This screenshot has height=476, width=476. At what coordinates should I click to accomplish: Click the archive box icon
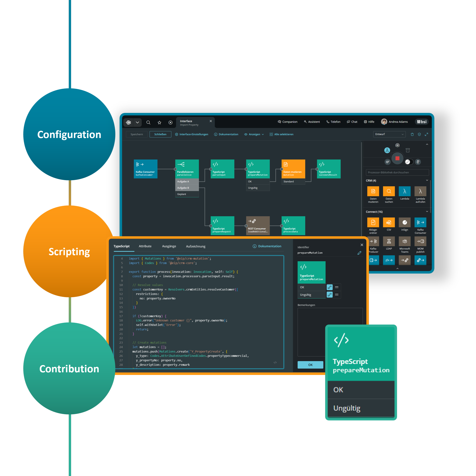coord(408,150)
